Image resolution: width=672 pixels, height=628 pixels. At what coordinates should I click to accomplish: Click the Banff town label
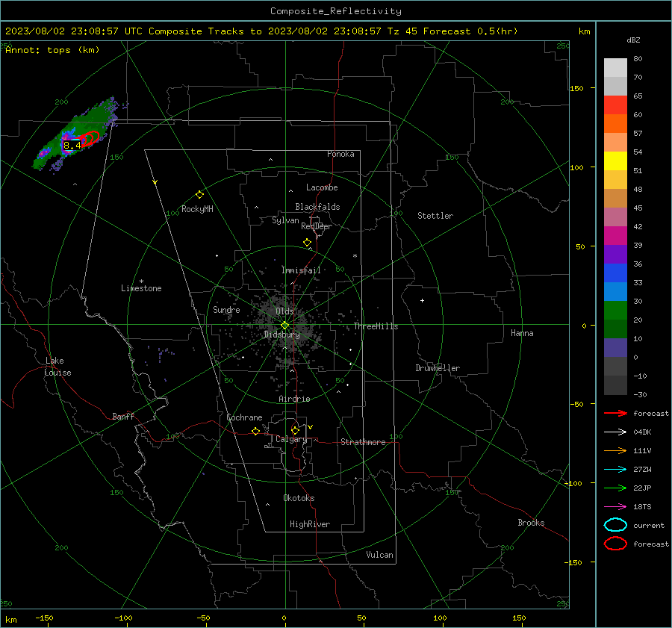[123, 416]
